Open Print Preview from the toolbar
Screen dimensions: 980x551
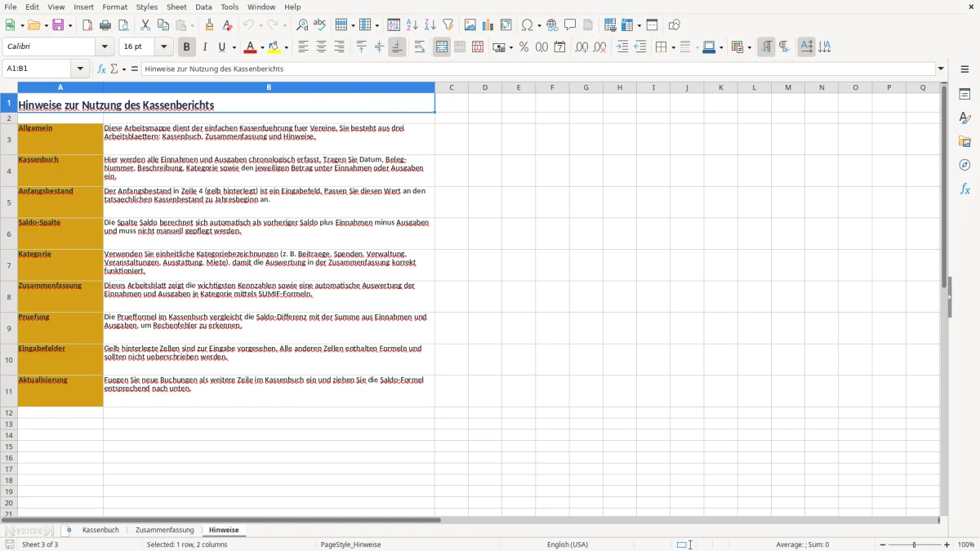click(122, 25)
